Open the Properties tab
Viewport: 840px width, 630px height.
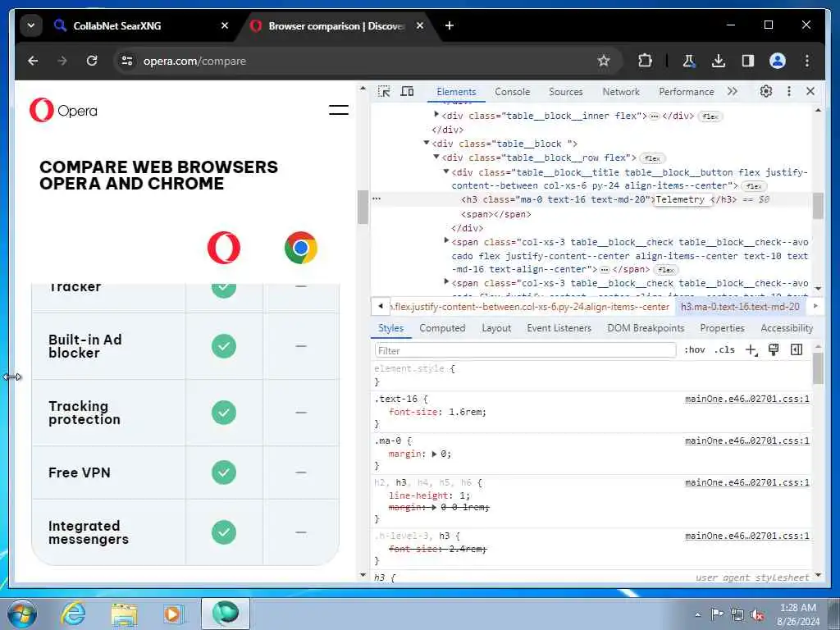[x=722, y=328]
